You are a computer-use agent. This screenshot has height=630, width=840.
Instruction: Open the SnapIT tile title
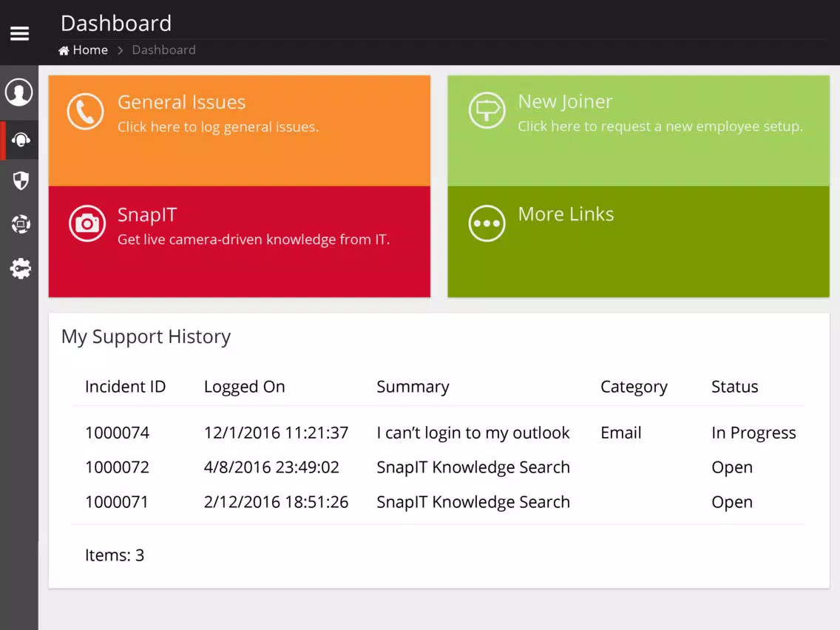147,214
